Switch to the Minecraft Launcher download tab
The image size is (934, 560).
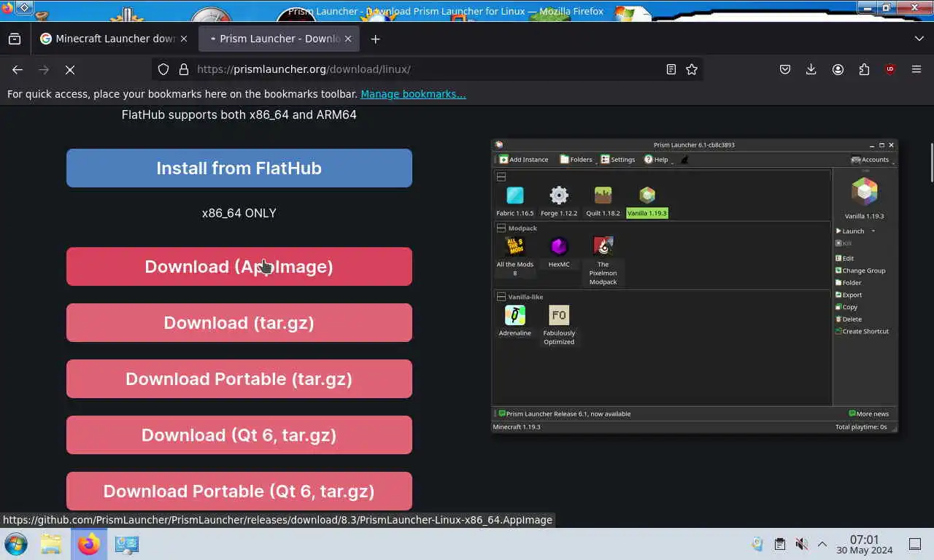[x=114, y=39]
